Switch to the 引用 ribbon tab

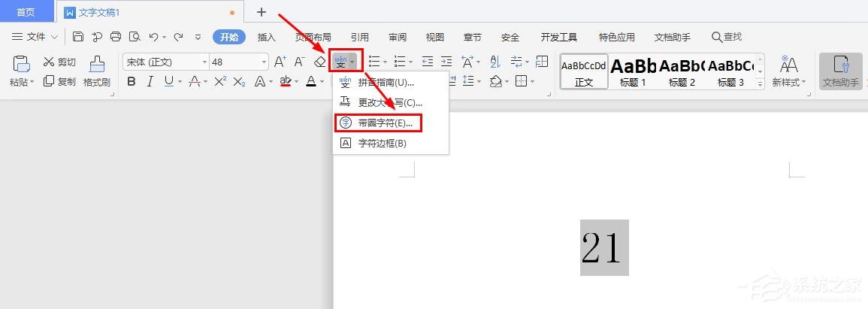point(360,37)
